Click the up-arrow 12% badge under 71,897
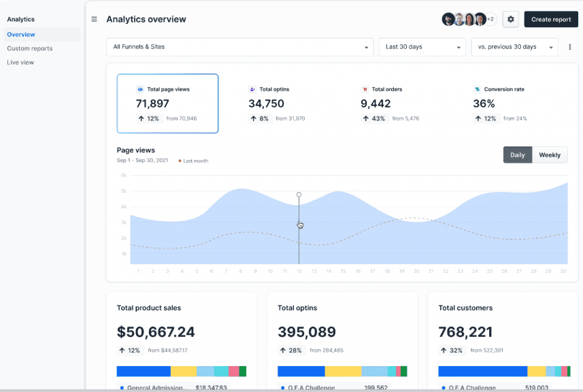The height and width of the screenshot is (392, 583). pyautogui.click(x=149, y=118)
